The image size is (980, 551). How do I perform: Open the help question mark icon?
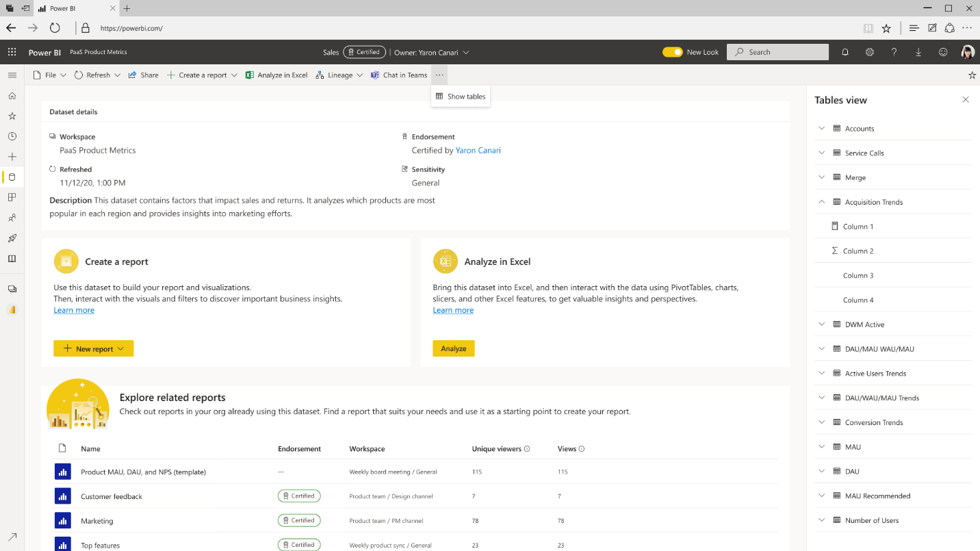point(894,52)
